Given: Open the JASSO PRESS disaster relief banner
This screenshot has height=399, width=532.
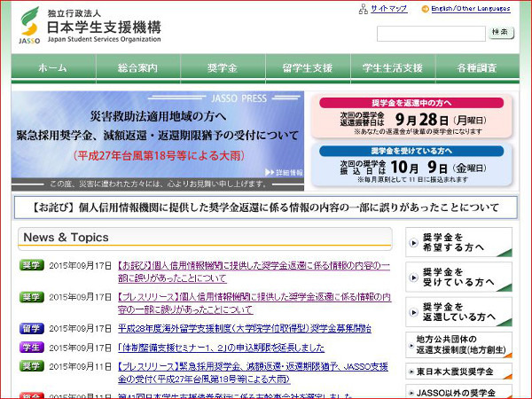Looking at the screenshot, I should [x=158, y=141].
